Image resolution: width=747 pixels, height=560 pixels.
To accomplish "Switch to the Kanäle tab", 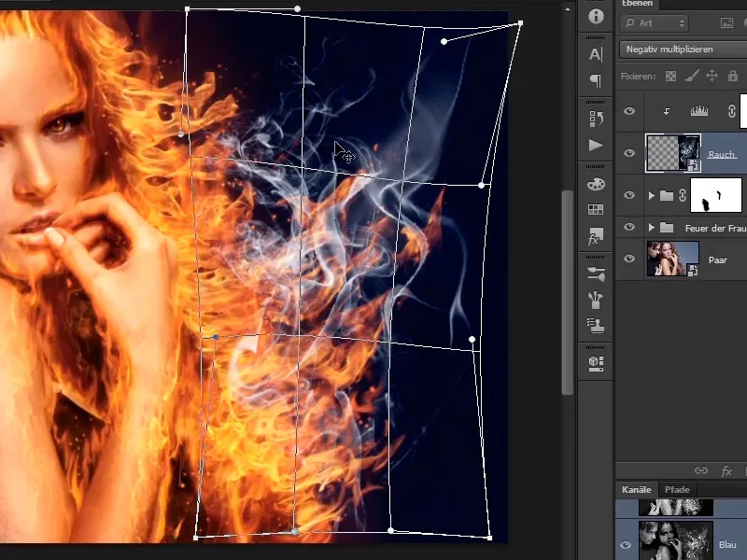I will point(636,489).
